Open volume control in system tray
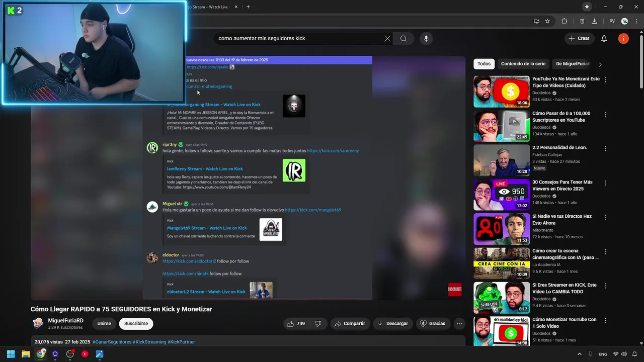 (624, 354)
